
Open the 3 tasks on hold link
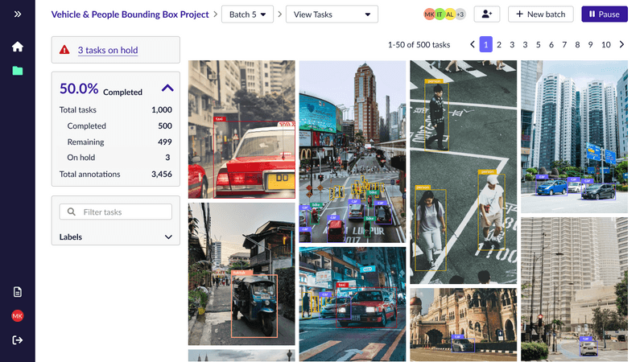pos(108,50)
